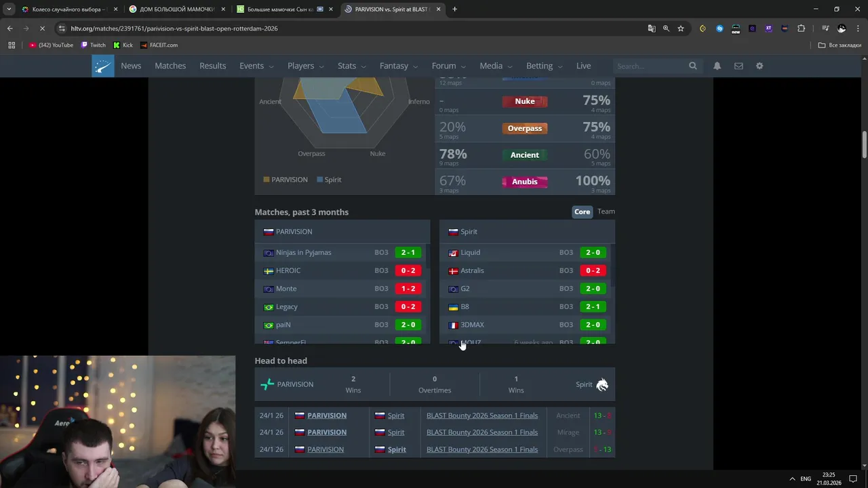Open a new browser tab
The height and width of the screenshot is (488, 868).
(454, 9)
